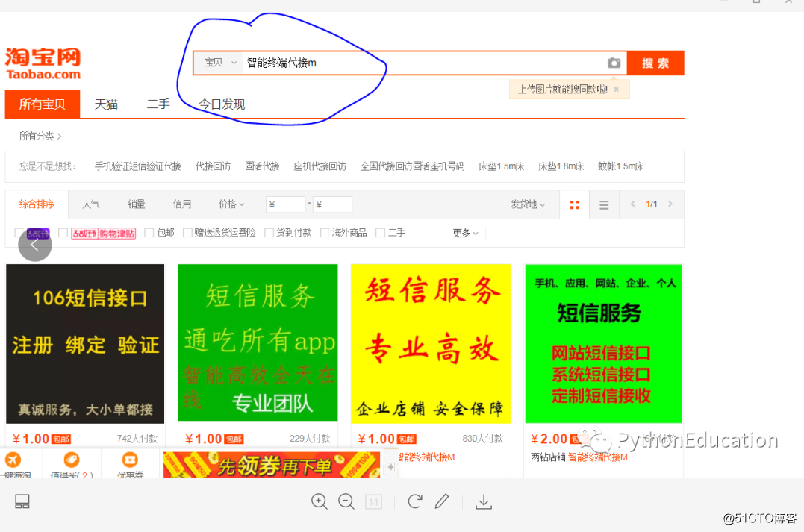
Task: Open the 发货地 location dropdown
Action: pyautogui.click(x=528, y=204)
